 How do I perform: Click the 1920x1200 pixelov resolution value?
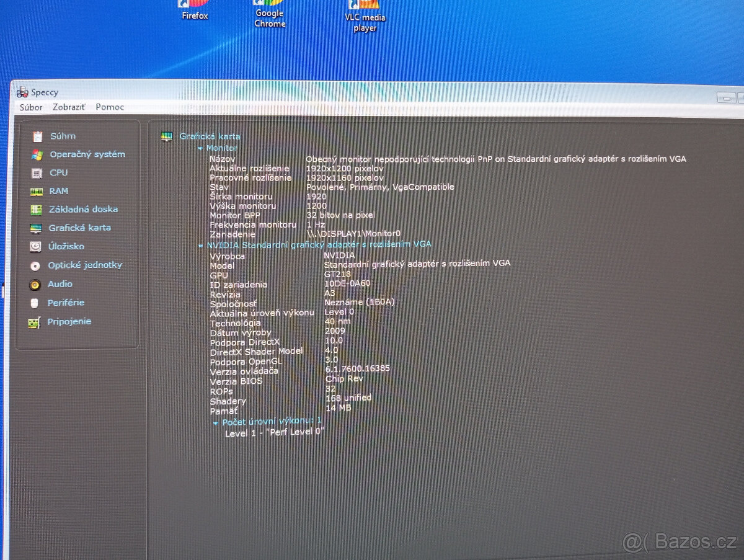click(x=345, y=168)
